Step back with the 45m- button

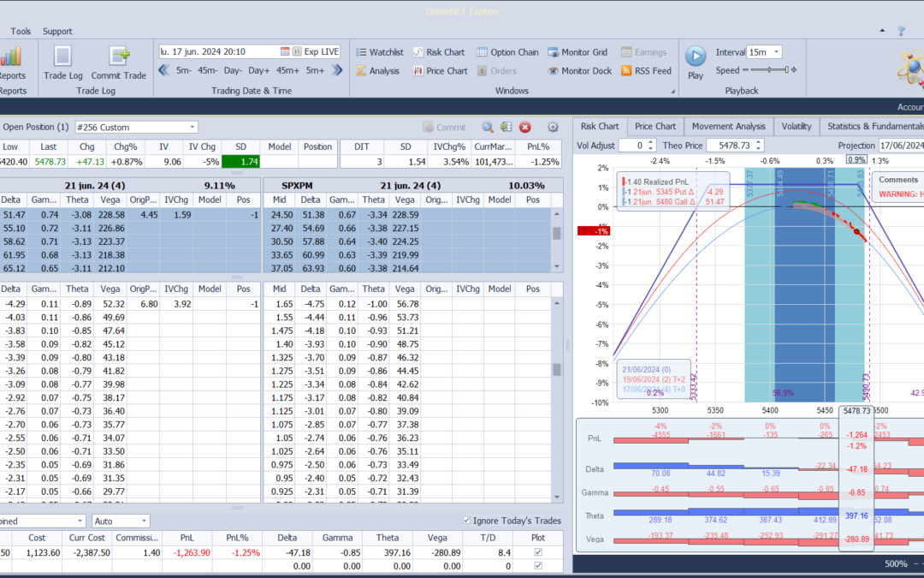tap(208, 71)
